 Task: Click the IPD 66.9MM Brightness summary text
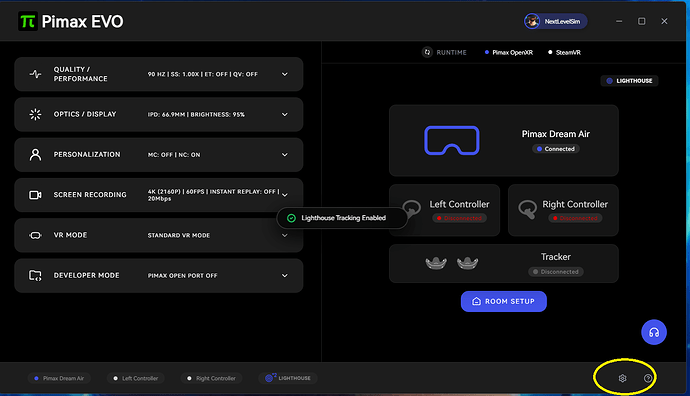coord(196,114)
